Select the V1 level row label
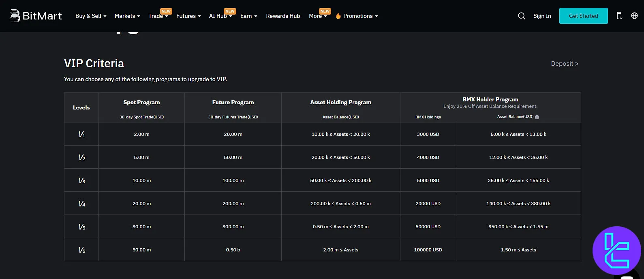This screenshot has height=279, width=644. click(81, 134)
